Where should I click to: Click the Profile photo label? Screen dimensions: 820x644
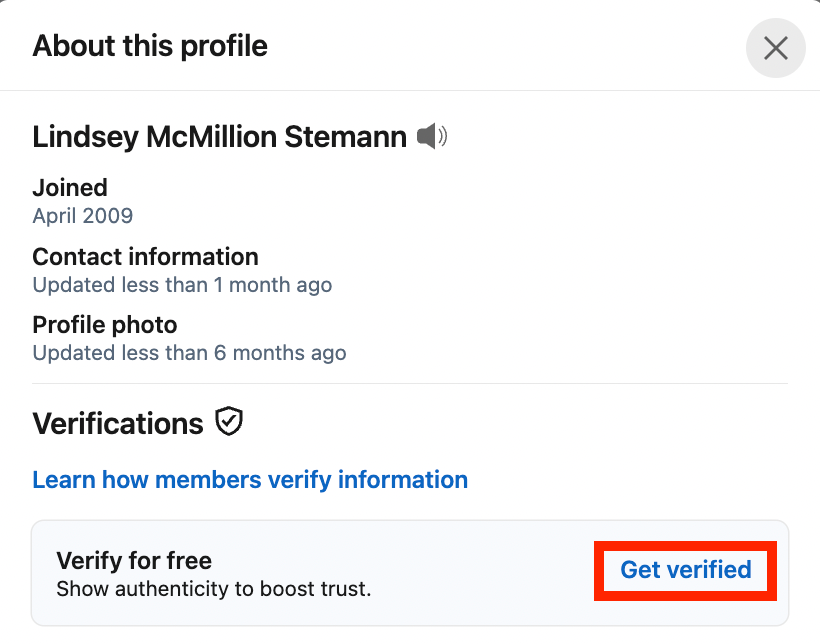(104, 325)
